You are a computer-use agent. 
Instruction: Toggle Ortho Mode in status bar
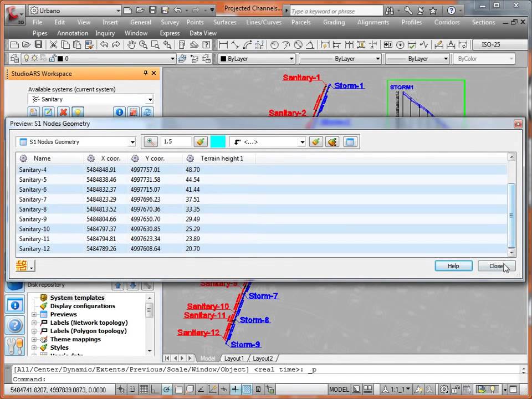[155, 390]
